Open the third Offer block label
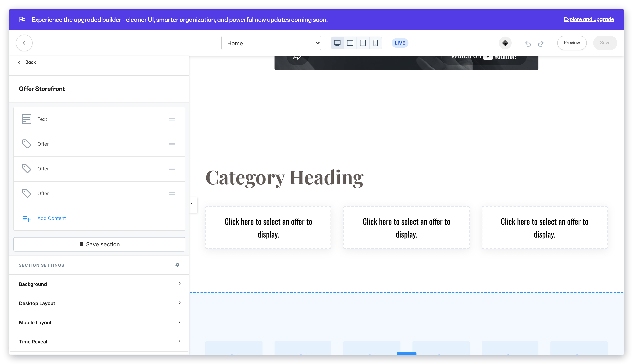 pos(43,193)
